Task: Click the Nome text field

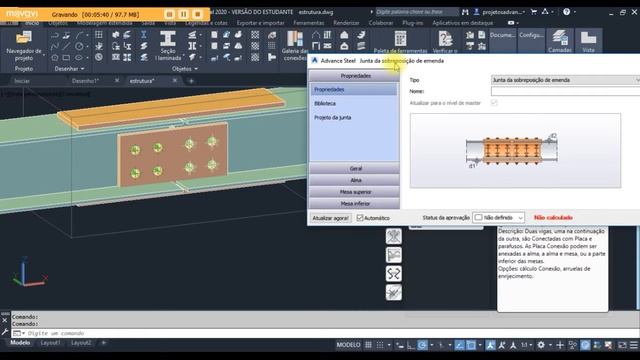Action: pos(565,91)
